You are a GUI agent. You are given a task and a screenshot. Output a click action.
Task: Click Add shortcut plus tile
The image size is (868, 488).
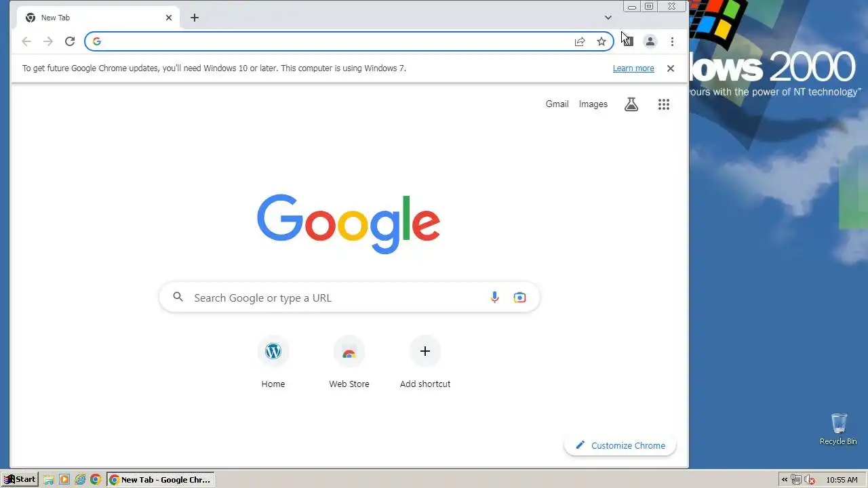pos(425,363)
